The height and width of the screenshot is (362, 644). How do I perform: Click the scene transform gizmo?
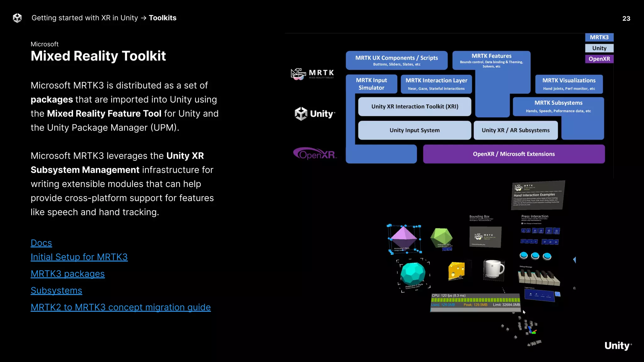click(x=532, y=330)
